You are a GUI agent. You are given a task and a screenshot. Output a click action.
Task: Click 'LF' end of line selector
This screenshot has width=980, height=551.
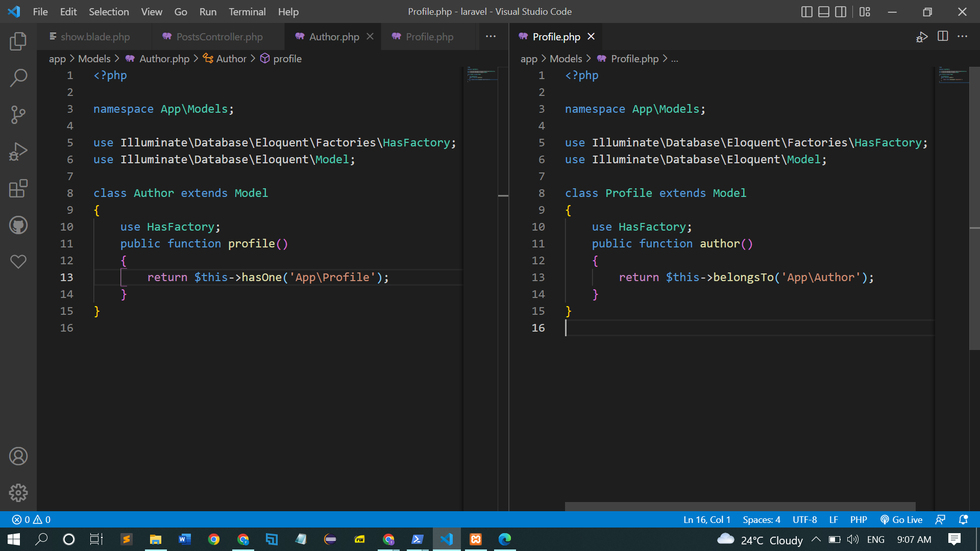coord(834,519)
